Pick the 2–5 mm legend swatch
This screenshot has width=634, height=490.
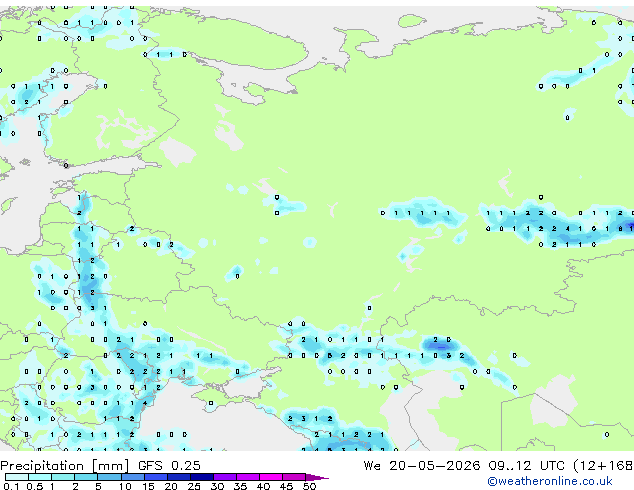point(86,477)
